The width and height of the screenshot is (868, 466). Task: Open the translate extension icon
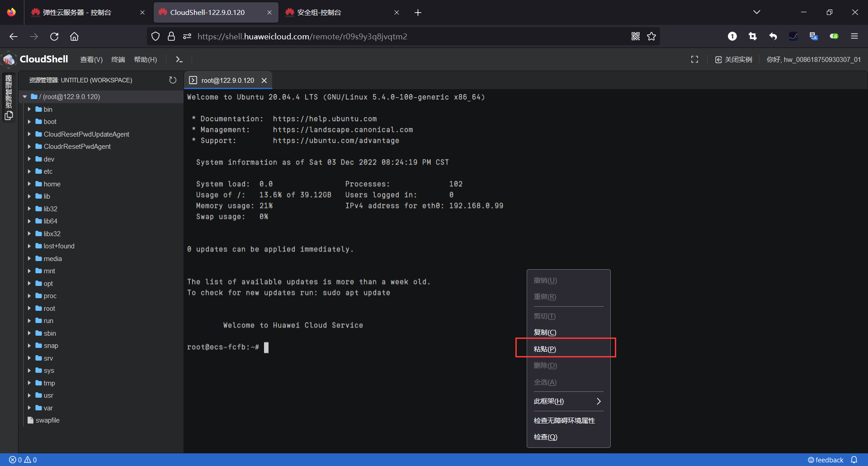click(814, 37)
